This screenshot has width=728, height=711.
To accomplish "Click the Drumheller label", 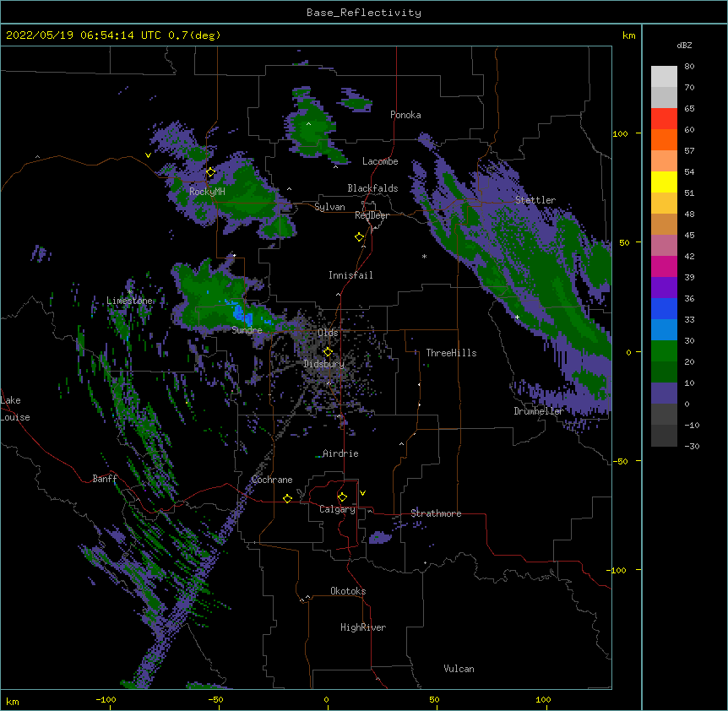I will (x=539, y=411).
